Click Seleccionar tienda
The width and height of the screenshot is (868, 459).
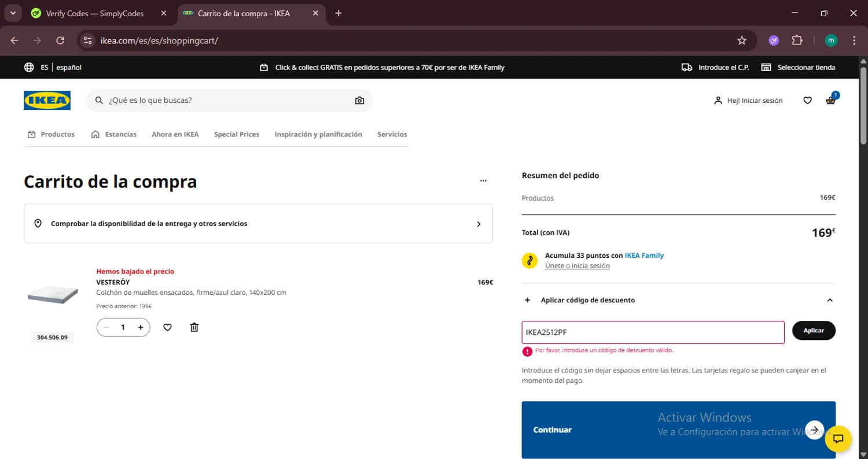(798, 68)
